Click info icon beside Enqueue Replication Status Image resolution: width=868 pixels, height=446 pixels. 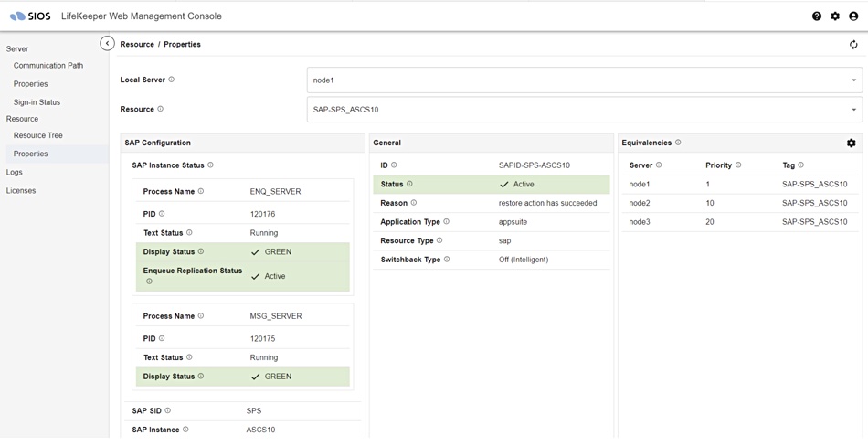(x=149, y=281)
